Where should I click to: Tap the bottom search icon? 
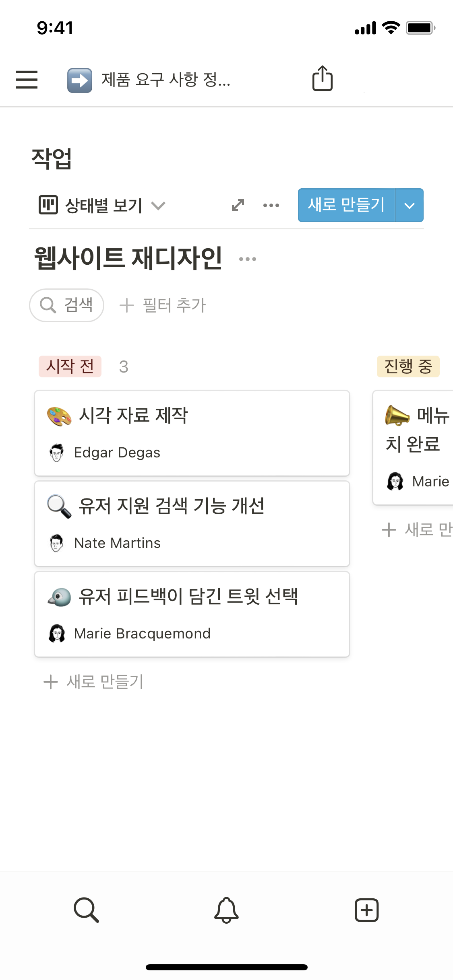click(x=86, y=910)
